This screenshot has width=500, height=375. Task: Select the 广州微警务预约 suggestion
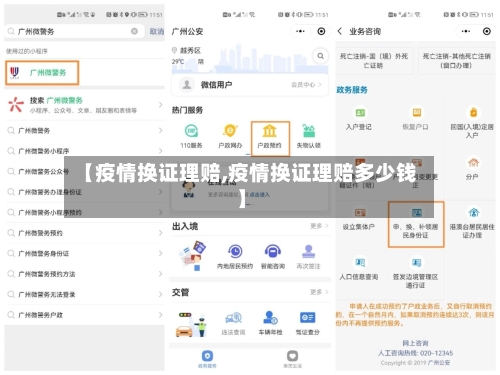coord(40,233)
